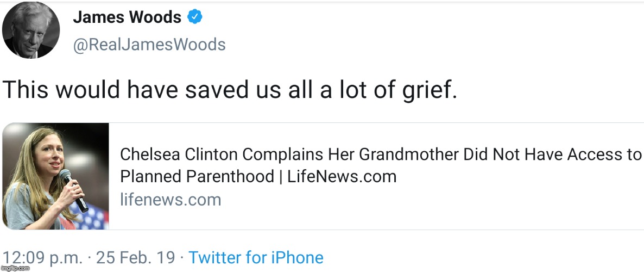
Task: Click 'LifeNews.com' at the headline's end
Action: pyautogui.click(x=341, y=176)
